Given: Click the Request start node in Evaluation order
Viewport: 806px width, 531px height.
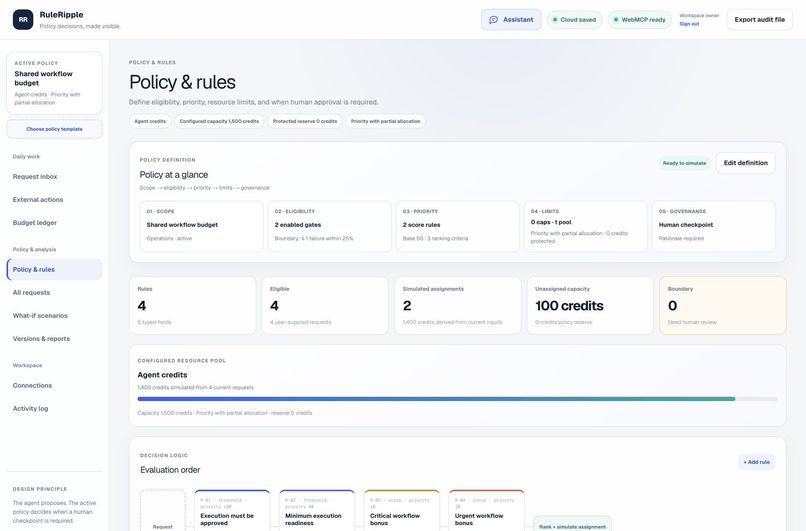Looking at the screenshot, I should [x=162, y=510].
